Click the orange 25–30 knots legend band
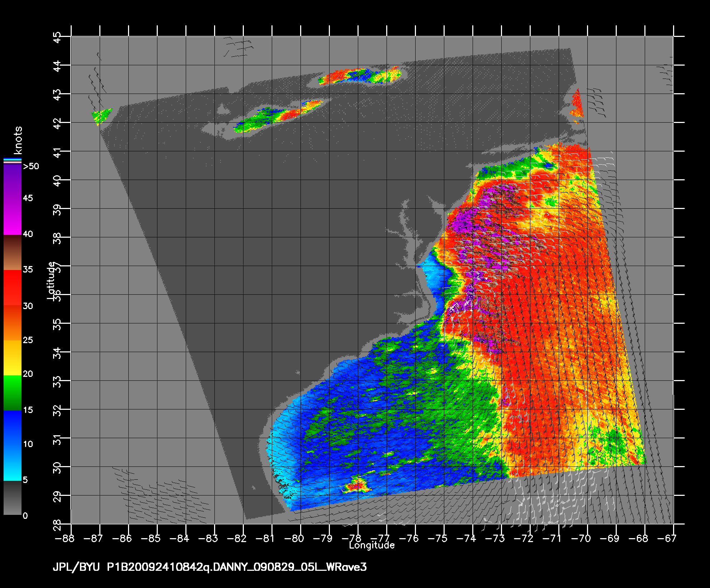Viewport: 710px width, 588px height. [13, 322]
